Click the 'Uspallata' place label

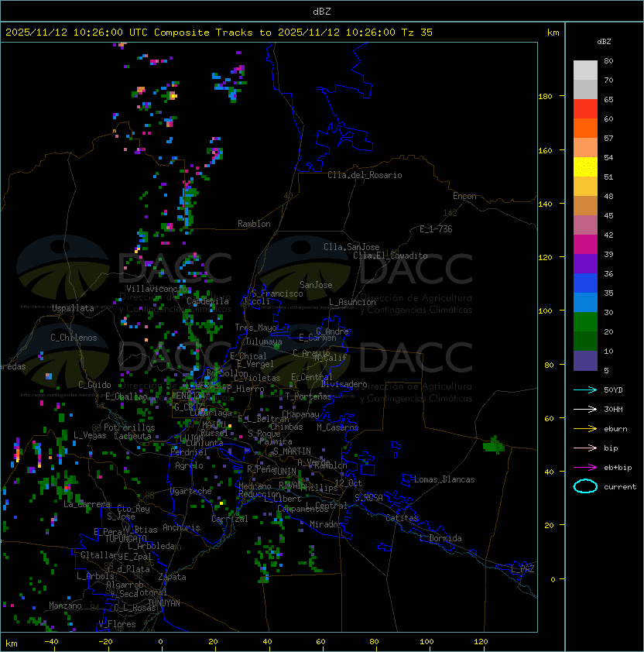pos(73,308)
